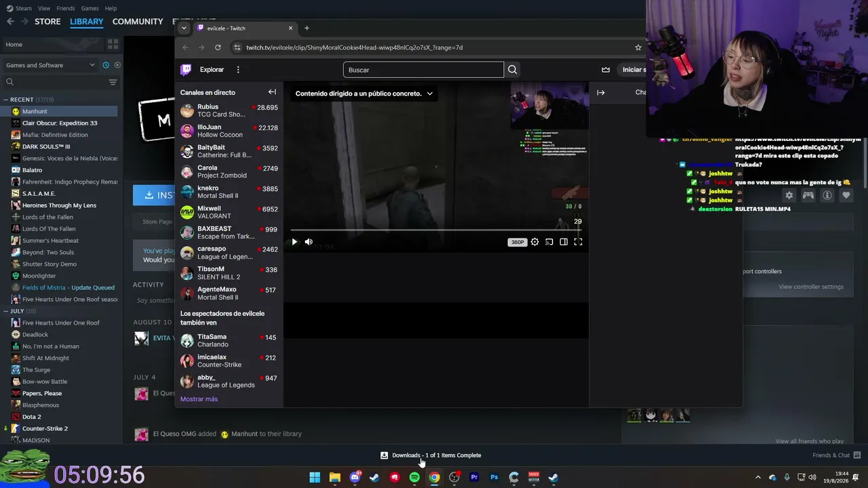Favorite Manhunt with the heart icon
Screen dimensions: 868x488
846,195
